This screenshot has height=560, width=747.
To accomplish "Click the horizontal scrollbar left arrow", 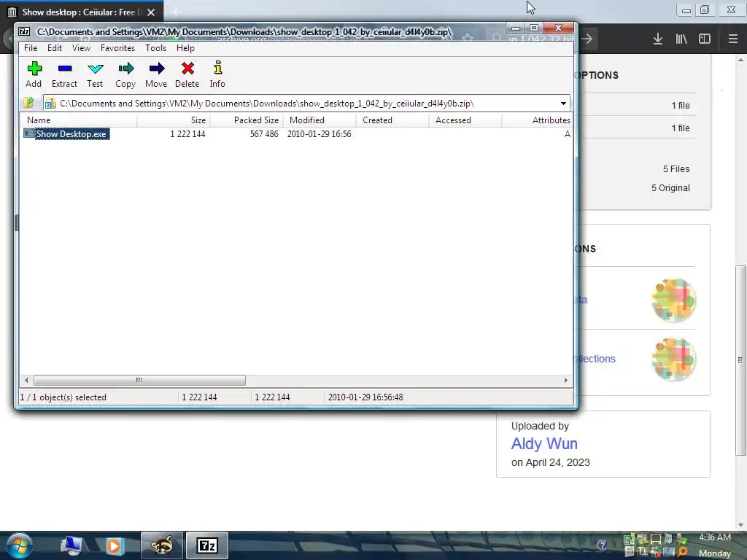I will [x=27, y=380].
